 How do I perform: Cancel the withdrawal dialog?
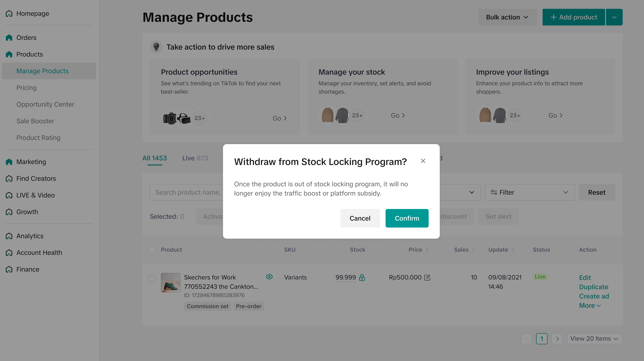click(360, 218)
